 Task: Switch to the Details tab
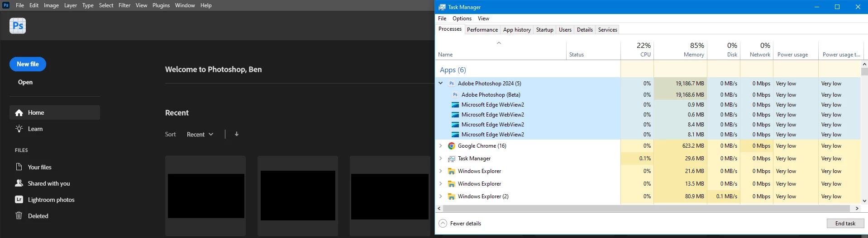[x=585, y=30]
